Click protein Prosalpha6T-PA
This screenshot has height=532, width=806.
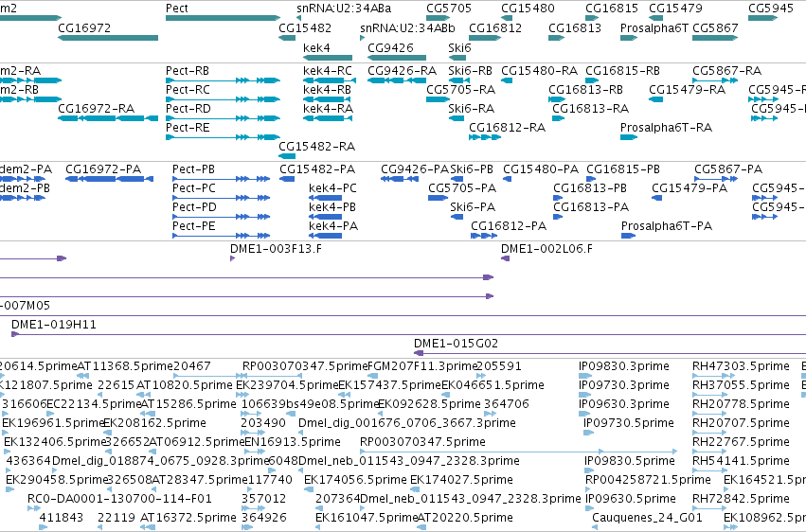point(629,236)
